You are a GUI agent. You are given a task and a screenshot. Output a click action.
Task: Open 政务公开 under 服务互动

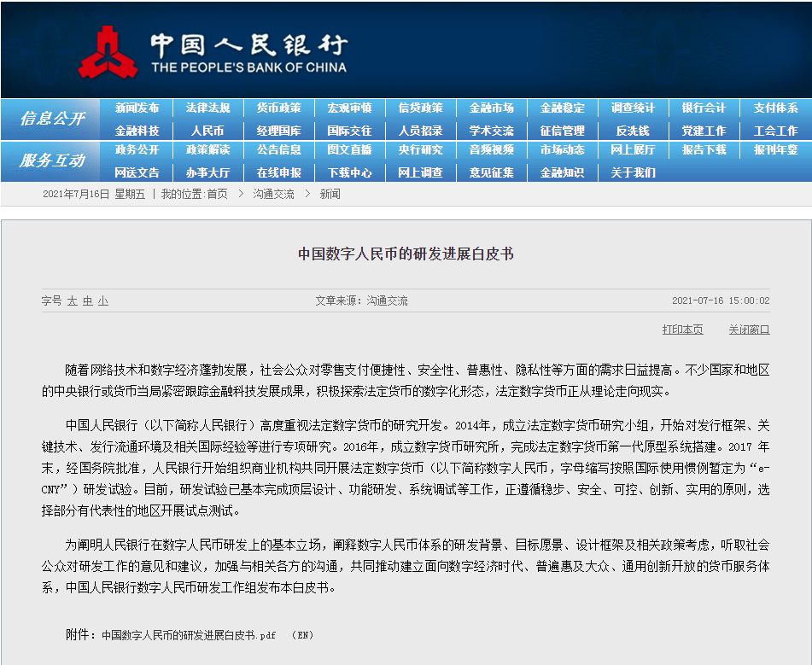(x=137, y=149)
